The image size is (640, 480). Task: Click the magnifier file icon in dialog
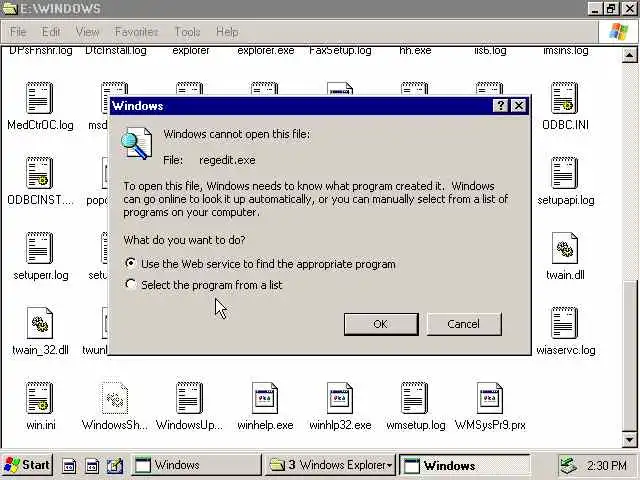(x=136, y=143)
